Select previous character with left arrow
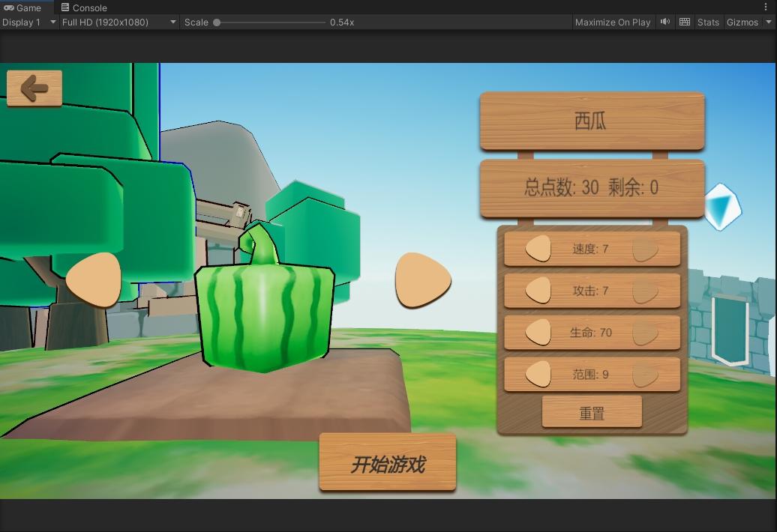This screenshot has height=532, width=777. tap(94, 279)
